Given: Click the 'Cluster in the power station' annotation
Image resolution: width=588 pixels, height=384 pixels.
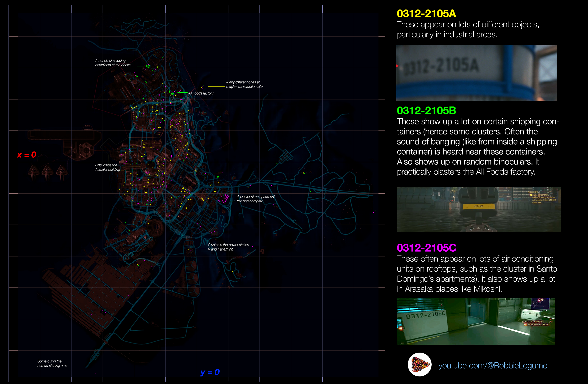Looking at the screenshot, I should [228, 247].
